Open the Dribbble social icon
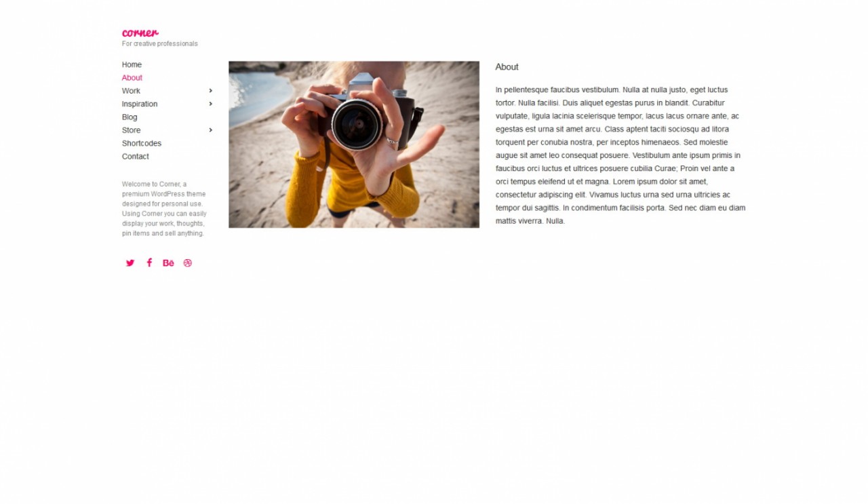Image resolution: width=868 pixels, height=504 pixels. pos(188,263)
